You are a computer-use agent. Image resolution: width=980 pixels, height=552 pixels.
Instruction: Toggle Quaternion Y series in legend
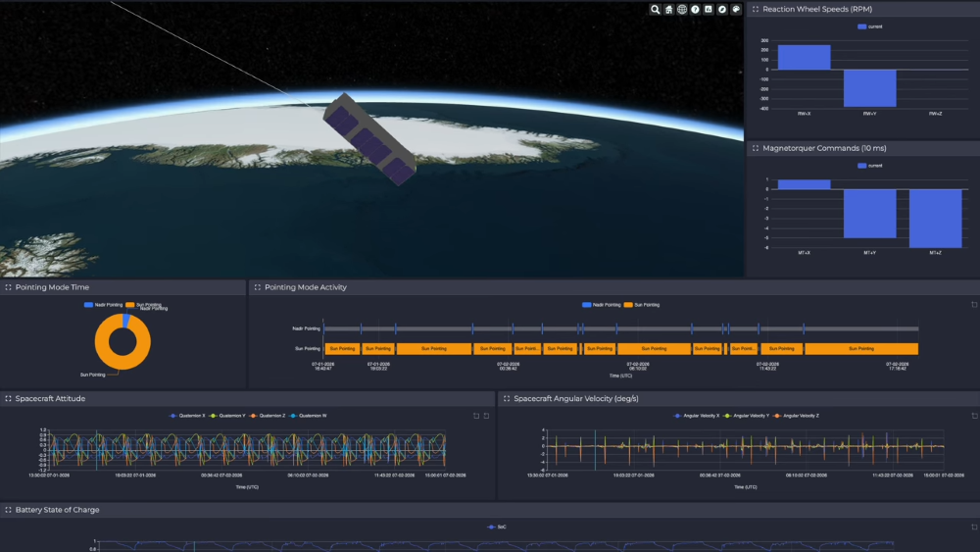(x=227, y=416)
